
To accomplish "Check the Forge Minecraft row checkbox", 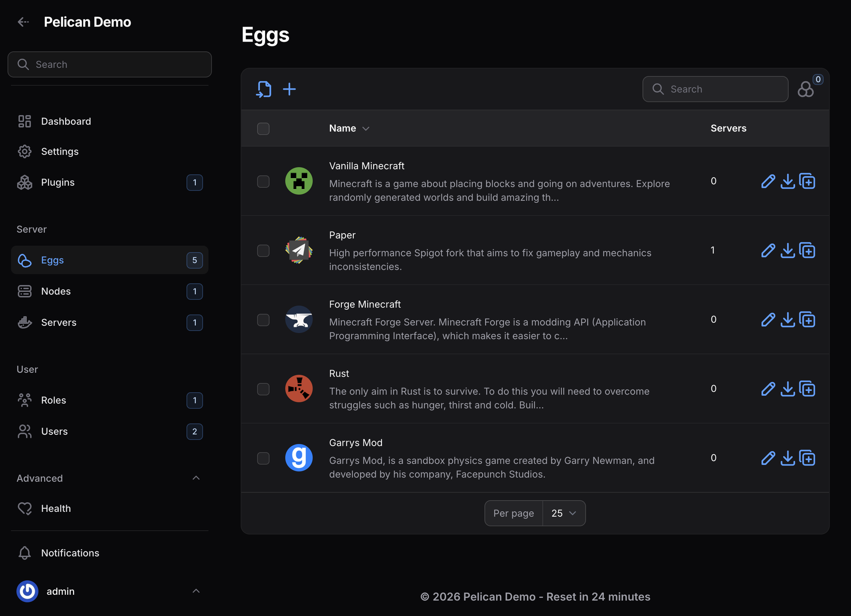I will (263, 320).
